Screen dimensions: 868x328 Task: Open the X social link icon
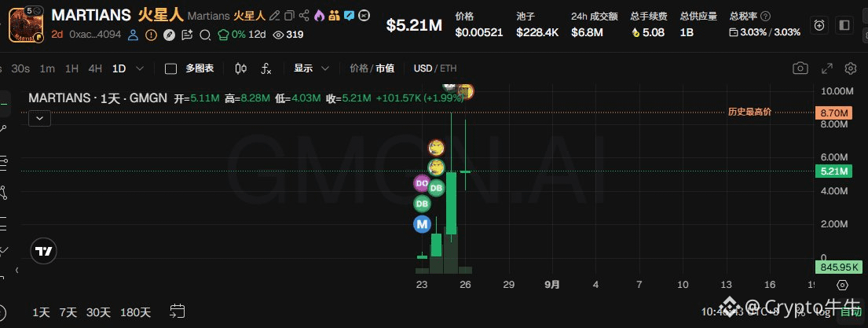(x=364, y=16)
